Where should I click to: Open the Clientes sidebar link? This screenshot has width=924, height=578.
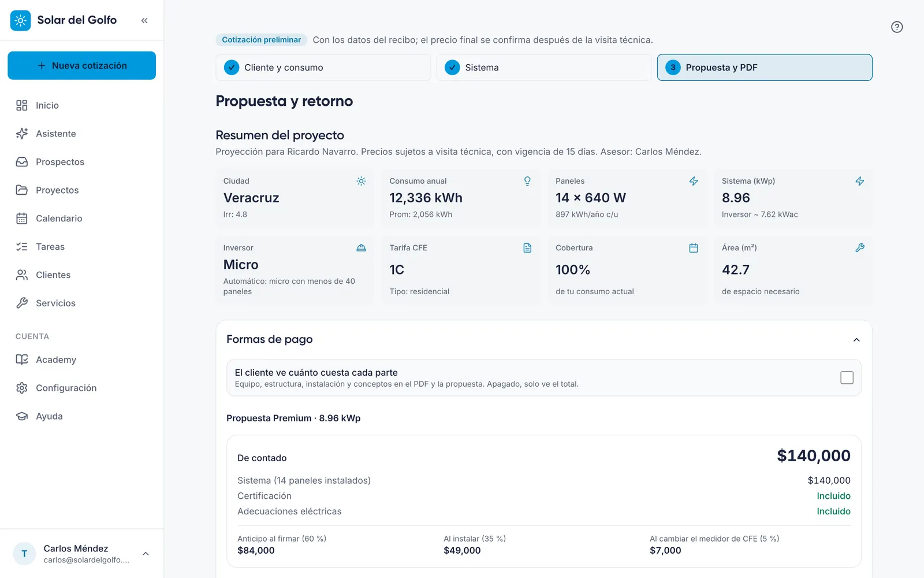(x=82, y=275)
